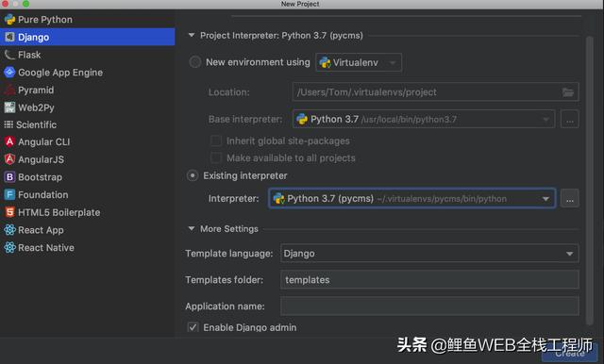The height and width of the screenshot is (364, 604).
Task: Click the Flask project icon
Action: click(x=9, y=55)
